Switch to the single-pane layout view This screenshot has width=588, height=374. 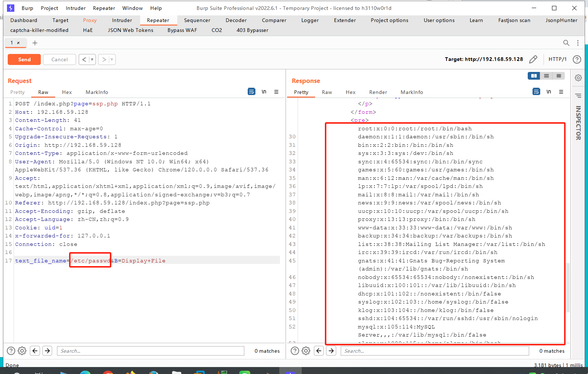(559, 76)
